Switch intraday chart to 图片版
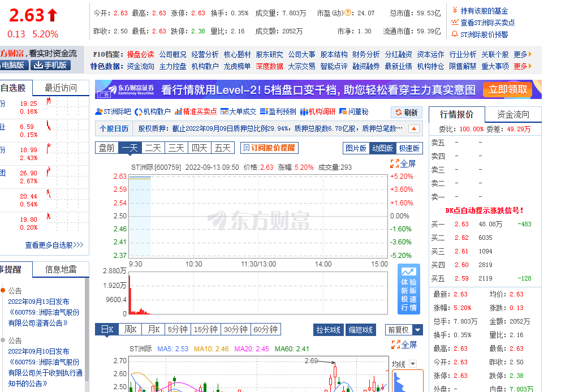Viewport: 561px width, 392px height. (x=356, y=148)
